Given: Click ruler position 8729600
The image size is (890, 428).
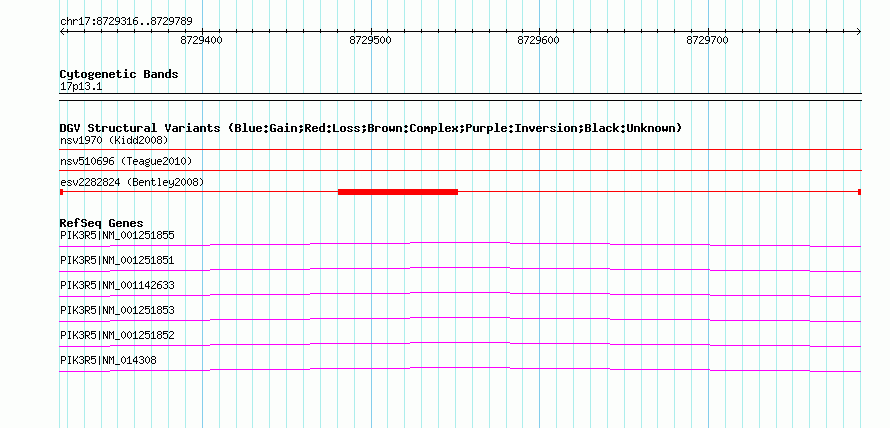Looking at the screenshot, I should pos(538,40).
